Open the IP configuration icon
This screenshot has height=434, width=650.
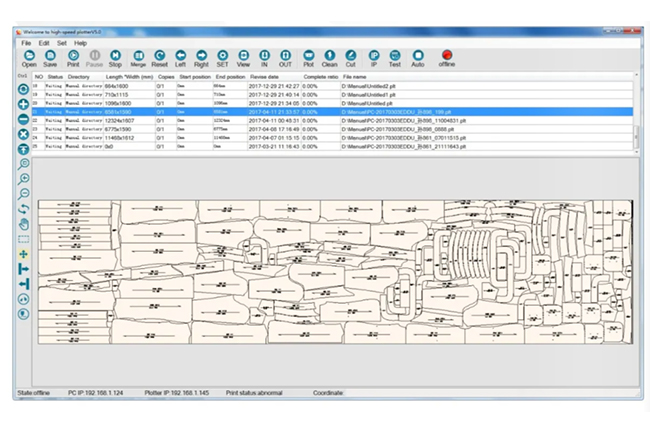[374, 57]
